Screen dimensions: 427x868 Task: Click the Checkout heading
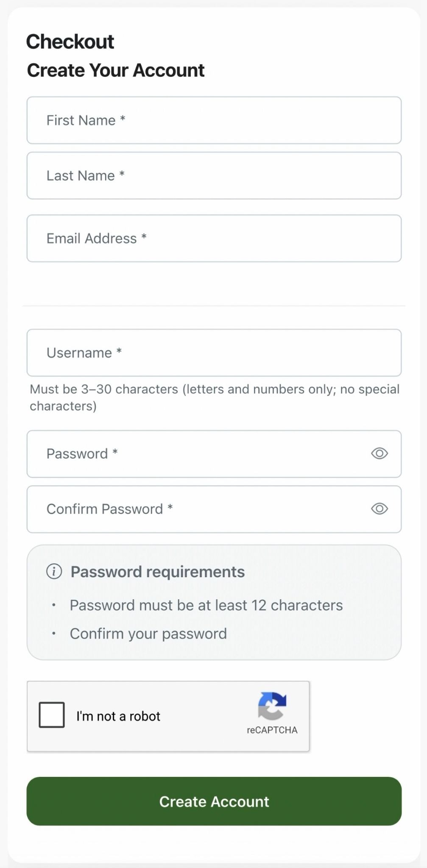coord(70,42)
